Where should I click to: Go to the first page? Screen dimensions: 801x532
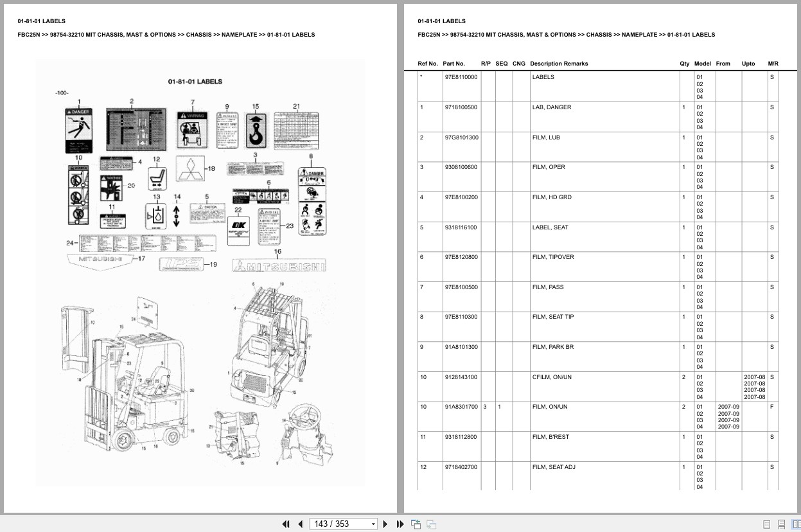click(286, 524)
